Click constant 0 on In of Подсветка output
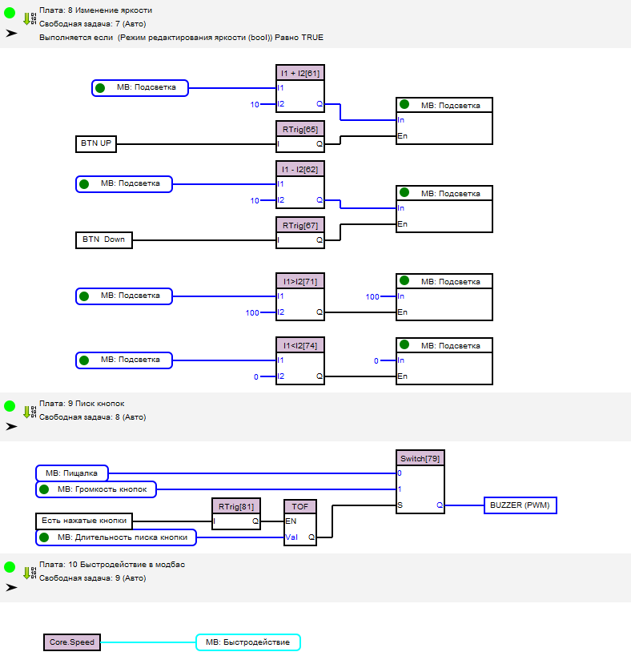This screenshot has width=631, height=672. (376, 361)
